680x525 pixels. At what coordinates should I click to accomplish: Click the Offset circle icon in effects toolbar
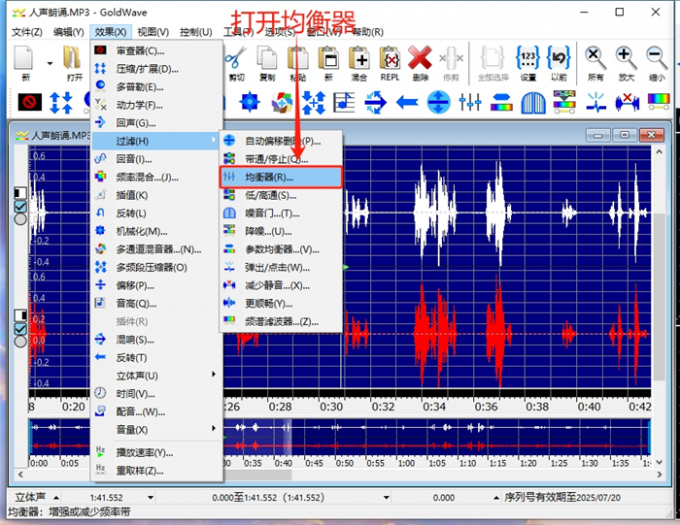(x=438, y=102)
